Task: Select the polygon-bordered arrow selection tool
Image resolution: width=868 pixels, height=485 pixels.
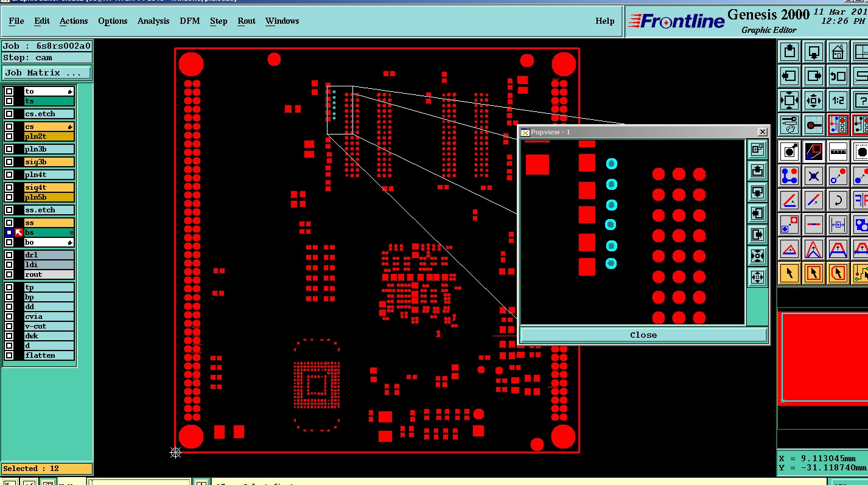Action: tap(838, 273)
